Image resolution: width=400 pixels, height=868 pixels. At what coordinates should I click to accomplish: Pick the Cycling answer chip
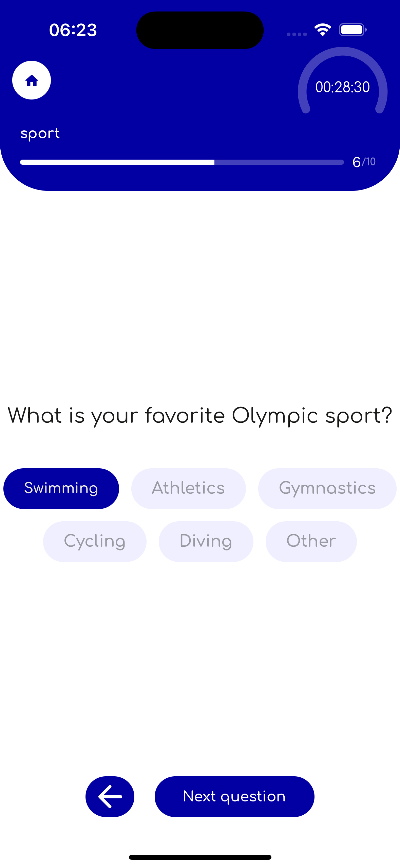tap(95, 541)
